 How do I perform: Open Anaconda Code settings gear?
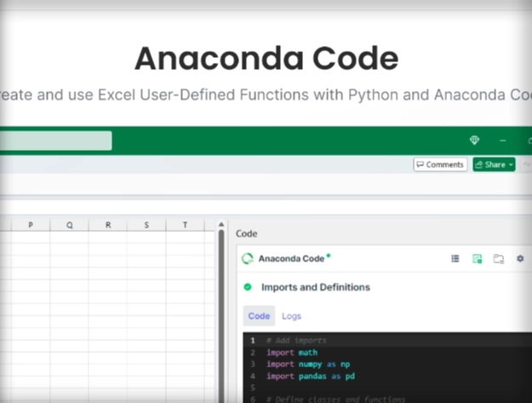(x=520, y=259)
